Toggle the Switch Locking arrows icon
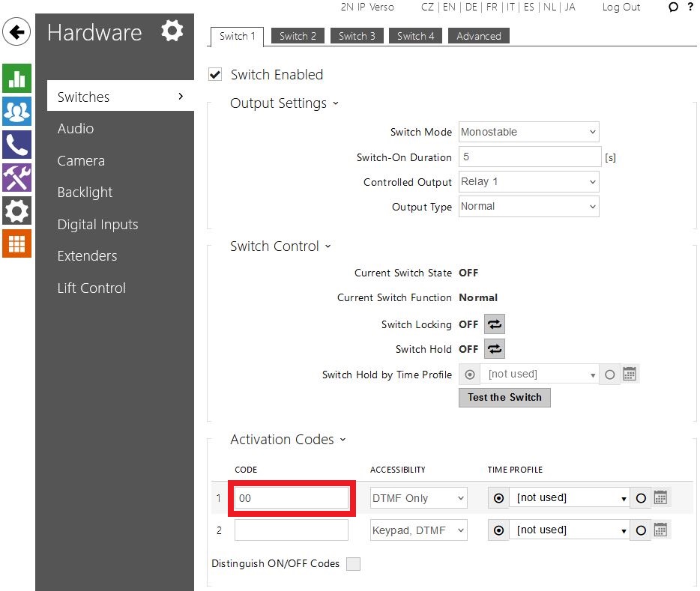The height and width of the screenshot is (591, 700). pyautogui.click(x=494, y=324)
